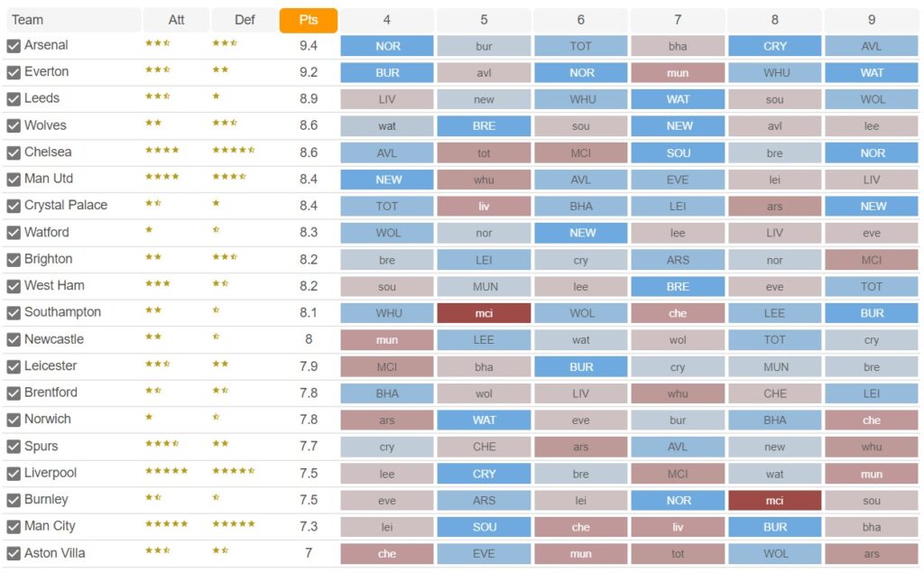This screenshot has height=573, width=924.
Task: Sort teams by the Att column
Action: click(x=177, y=19)
